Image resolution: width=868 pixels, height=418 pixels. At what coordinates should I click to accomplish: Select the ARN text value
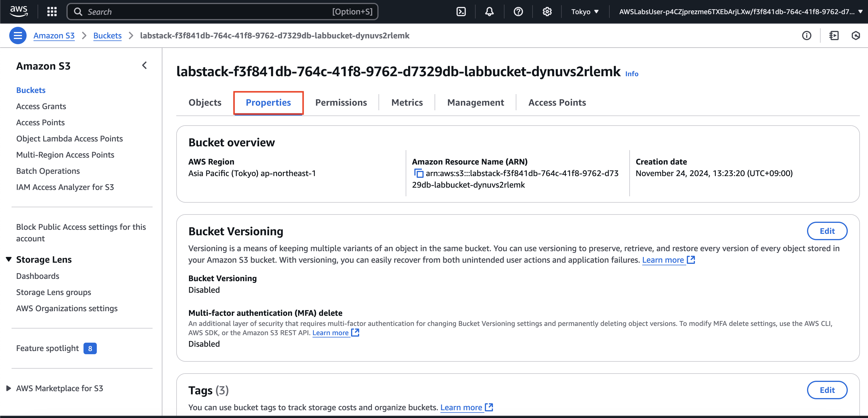tap(515, 179)
